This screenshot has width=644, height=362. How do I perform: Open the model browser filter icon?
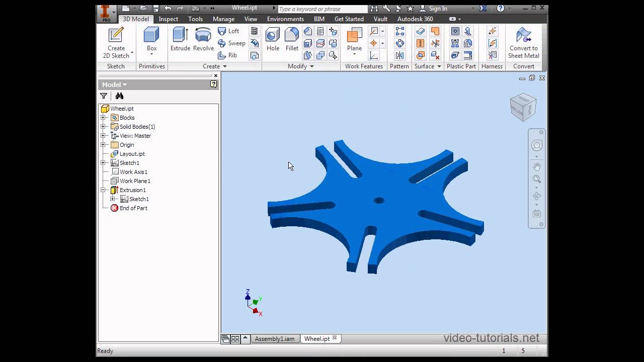104,96
